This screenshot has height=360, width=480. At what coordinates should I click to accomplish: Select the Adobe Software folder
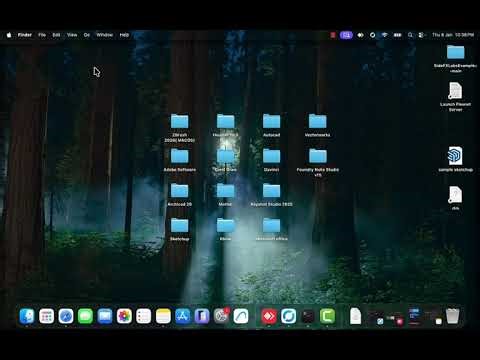(180, 156)
